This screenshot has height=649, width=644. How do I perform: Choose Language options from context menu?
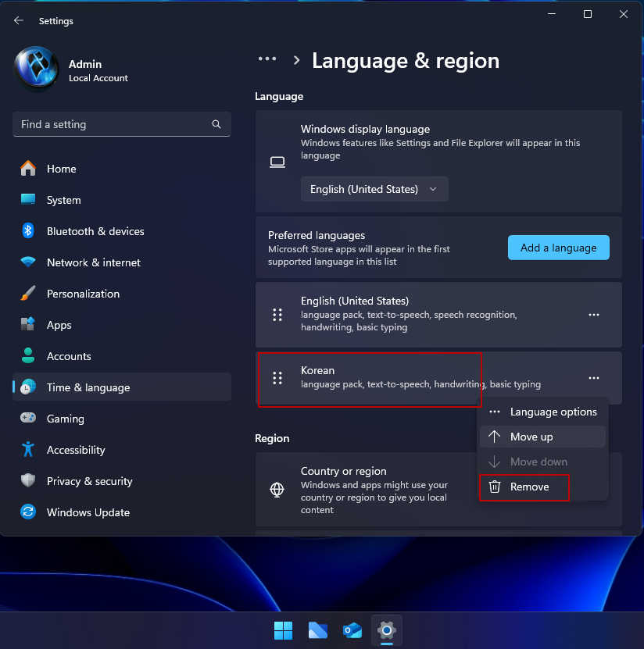point(542,412)
